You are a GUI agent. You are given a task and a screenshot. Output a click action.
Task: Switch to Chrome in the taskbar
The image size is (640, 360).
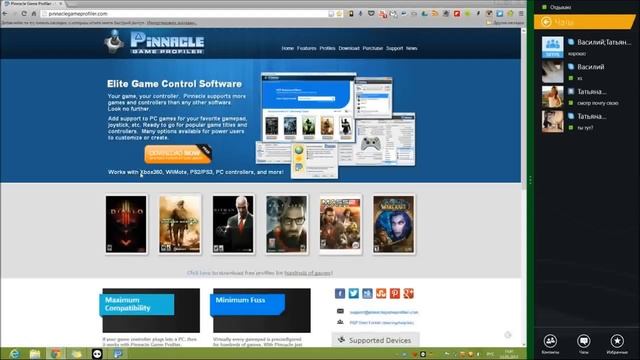[x=56, y=353]
